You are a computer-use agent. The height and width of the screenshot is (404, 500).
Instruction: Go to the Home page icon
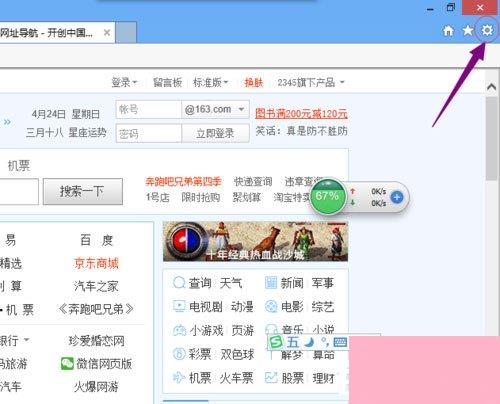448,31
